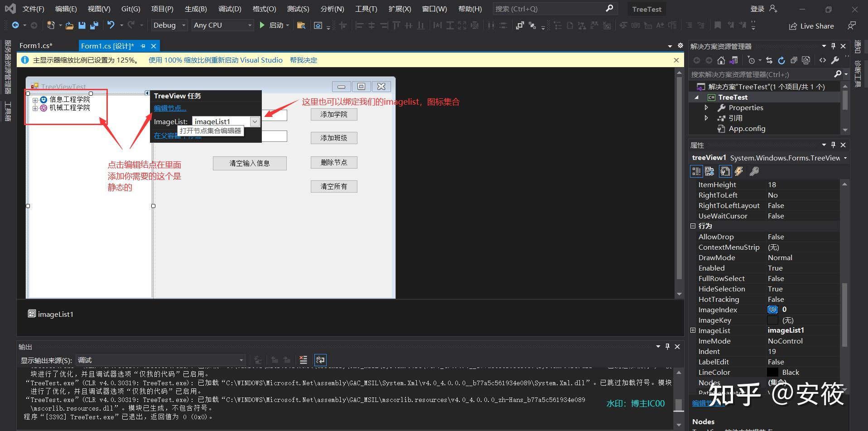Viewport: 868px width, 431px height.
Task: Click the Save All toolbar icon
Action: [95, 25]
